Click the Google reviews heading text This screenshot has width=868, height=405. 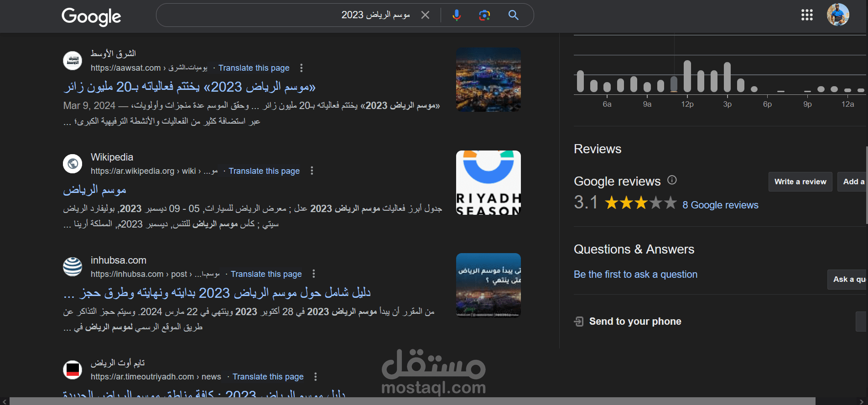click(617, 182)
